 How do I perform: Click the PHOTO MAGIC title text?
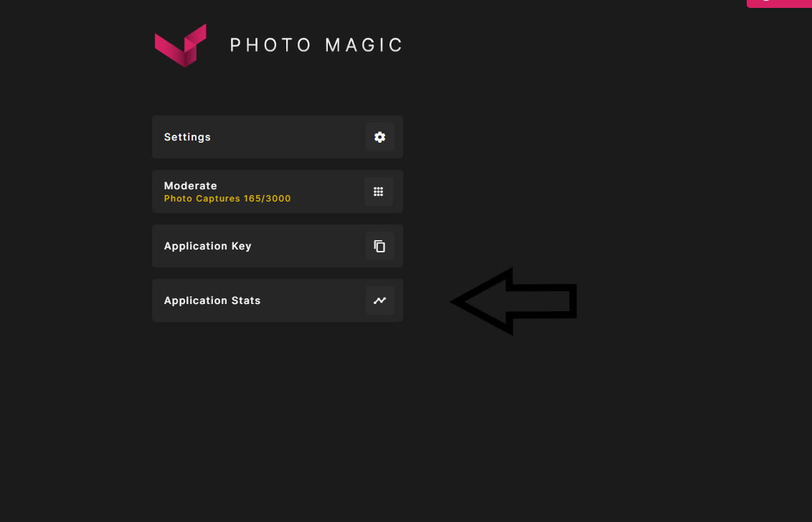pyautogui.click(x=316, y=45)
